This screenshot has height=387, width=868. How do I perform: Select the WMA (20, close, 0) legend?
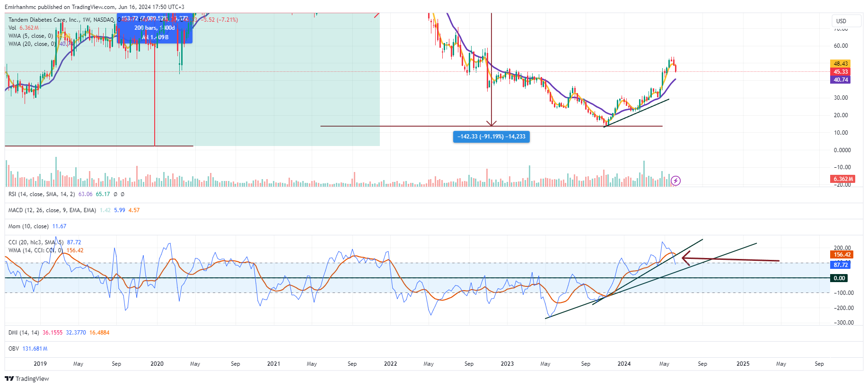coord(32,44)
